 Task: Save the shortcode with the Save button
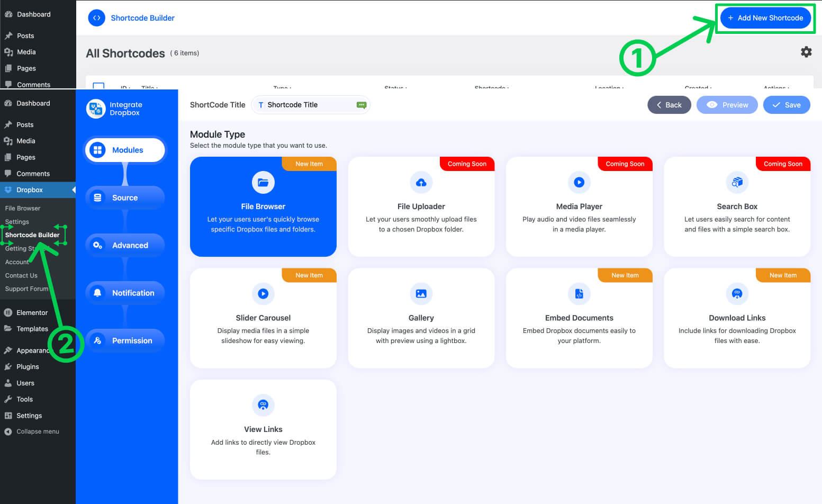[x=787, y=105]
